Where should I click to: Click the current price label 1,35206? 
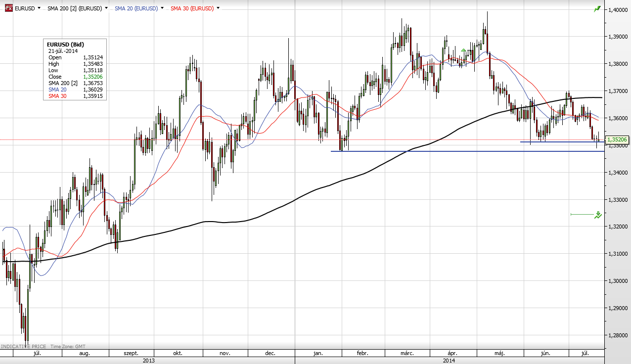point(618,140)
